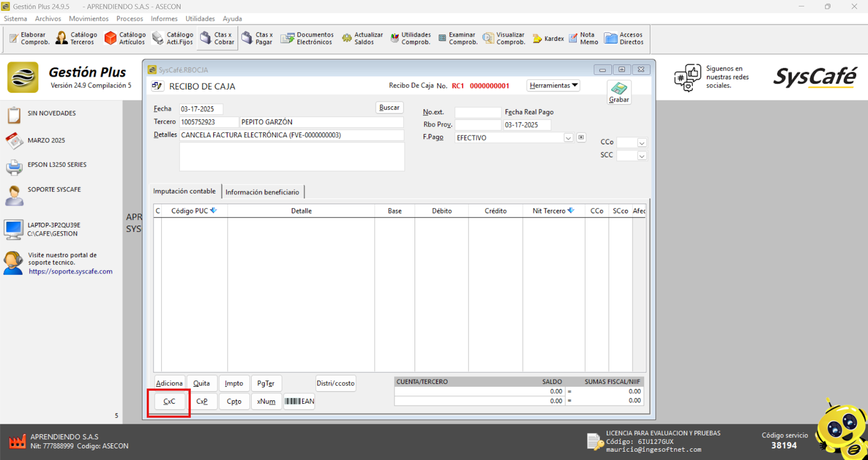This screenshot has width=868, height=460.
Task: Open Catálogo Artículos toolbar icon
Action: 125,39
